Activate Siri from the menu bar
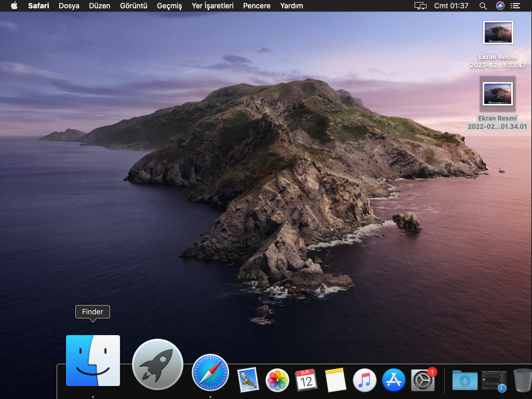The image size is (532, 399). tap(500, 6)
